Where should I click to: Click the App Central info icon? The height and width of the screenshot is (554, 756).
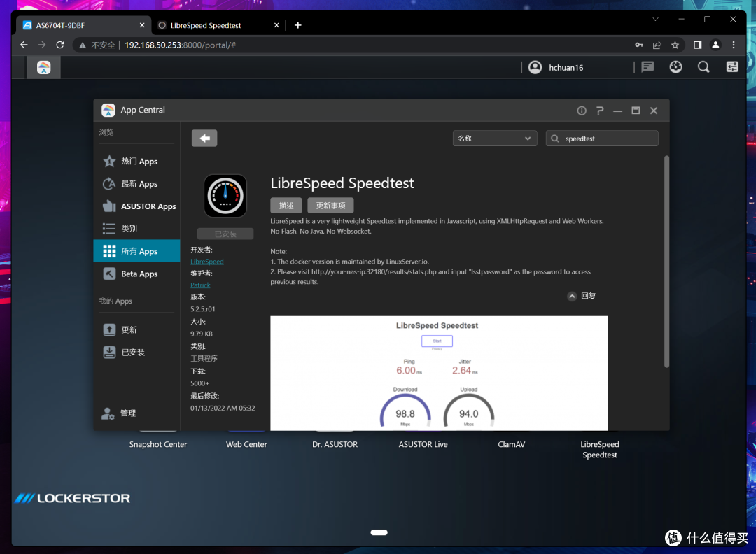pyautogui.click(x=582, y=111)
